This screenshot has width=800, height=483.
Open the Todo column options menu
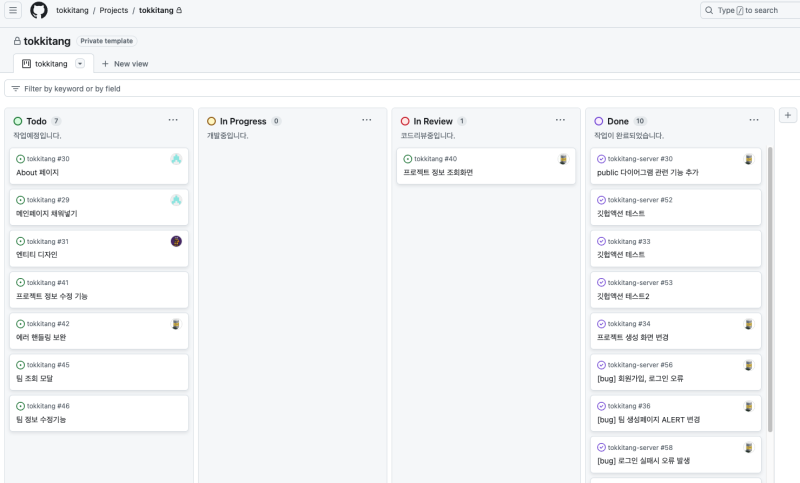[x=173, y=120]
